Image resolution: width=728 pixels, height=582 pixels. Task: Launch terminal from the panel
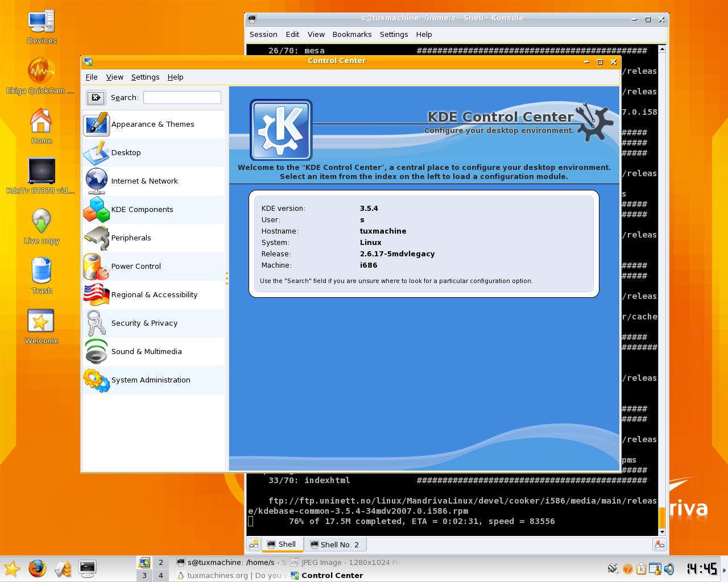[87, 568]
